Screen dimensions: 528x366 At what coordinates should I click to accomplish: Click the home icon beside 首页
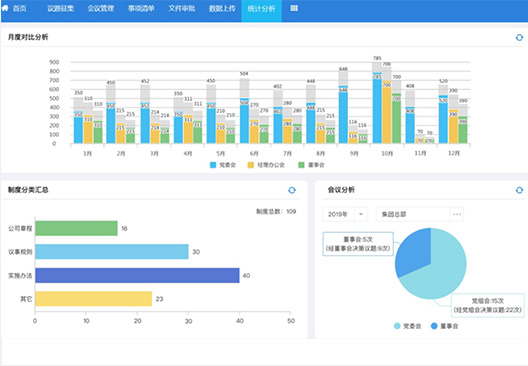[5, 8]
